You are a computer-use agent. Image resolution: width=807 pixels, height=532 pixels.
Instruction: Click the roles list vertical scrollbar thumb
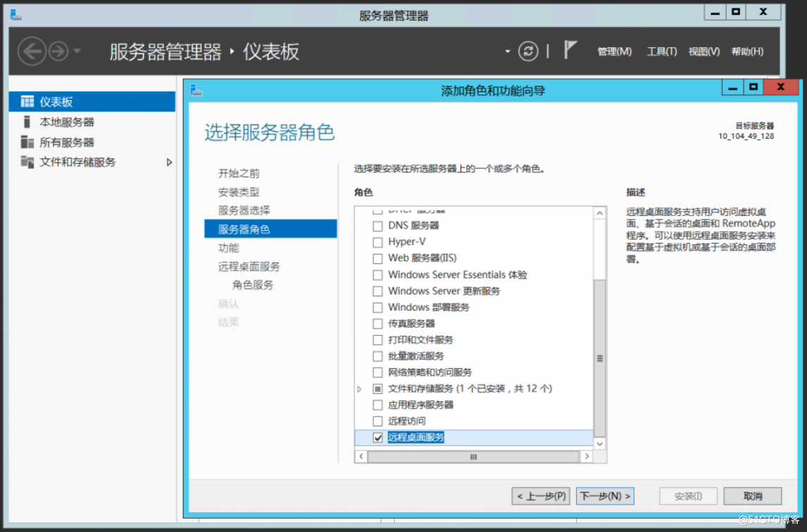[599, 358]
